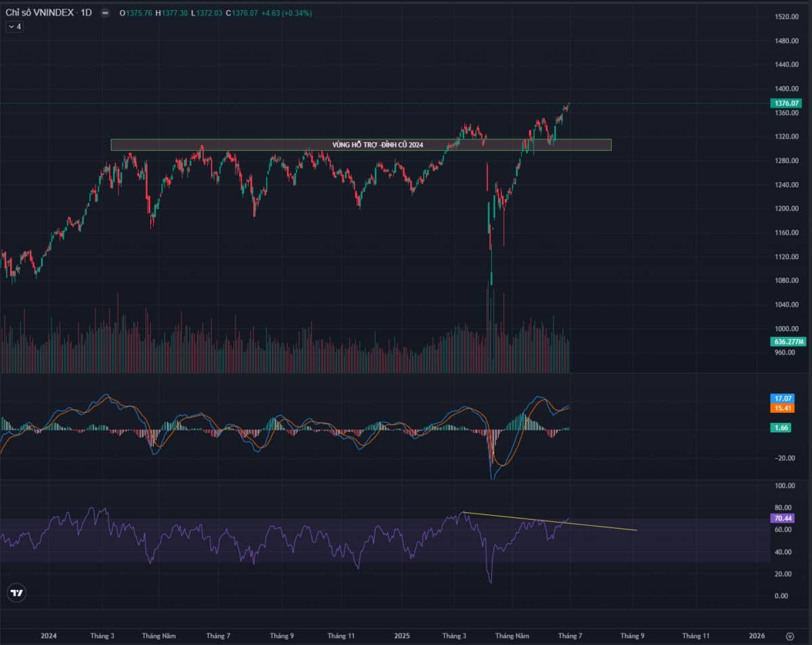812x645 pixels.
Task: Click the 2026 label on the time axis
Action: 757,636
